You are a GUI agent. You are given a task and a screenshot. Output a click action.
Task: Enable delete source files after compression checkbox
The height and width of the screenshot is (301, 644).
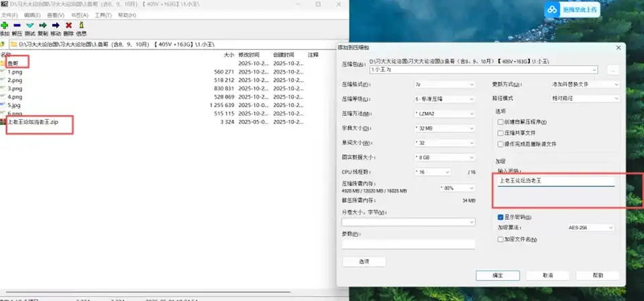[500, 144]
